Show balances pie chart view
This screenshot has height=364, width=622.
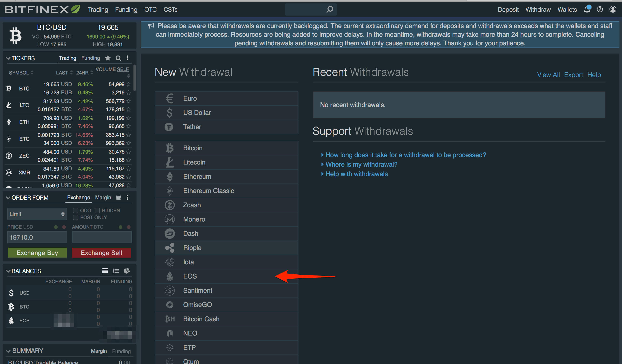pos(127,271)
